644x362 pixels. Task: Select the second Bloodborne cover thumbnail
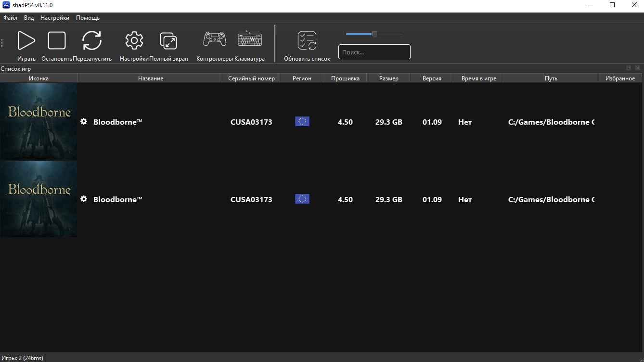click(39, 199)
